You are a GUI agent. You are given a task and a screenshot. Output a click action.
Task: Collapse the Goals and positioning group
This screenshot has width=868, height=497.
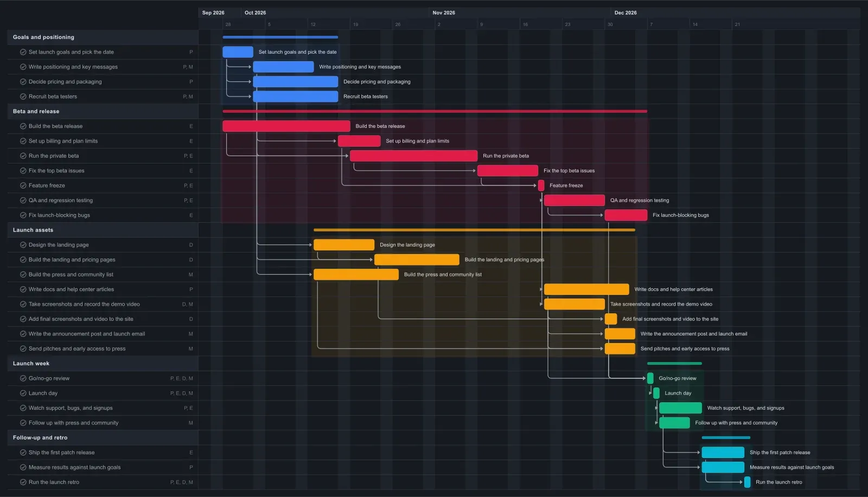[103, 37]
